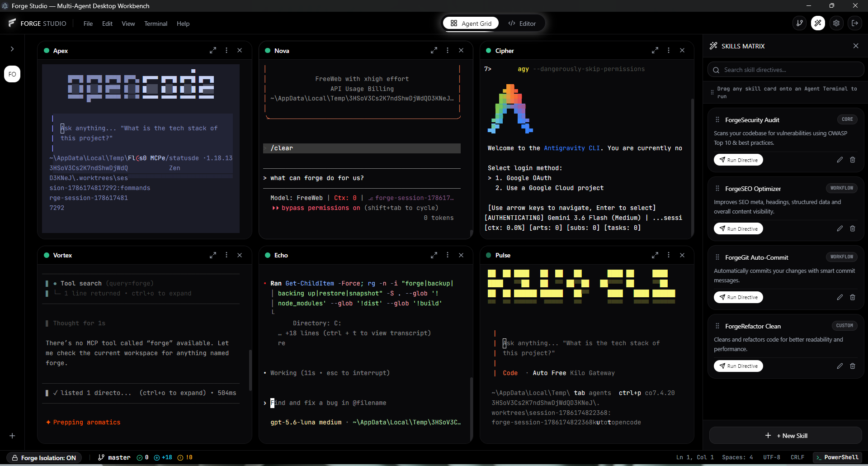Toggle the Skills Matrix wand icon

point(818,23)
